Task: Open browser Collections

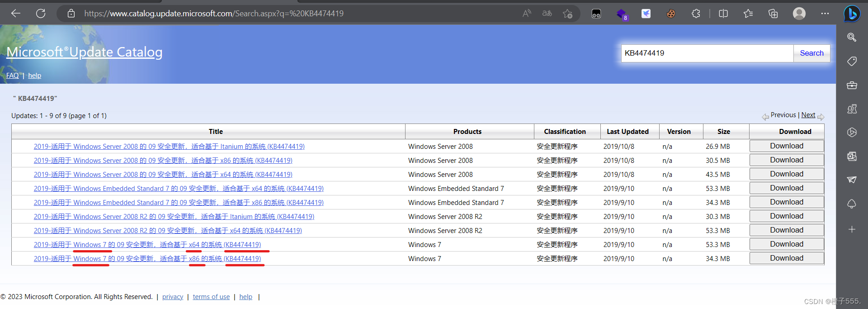Action: (x=773, y=14)
